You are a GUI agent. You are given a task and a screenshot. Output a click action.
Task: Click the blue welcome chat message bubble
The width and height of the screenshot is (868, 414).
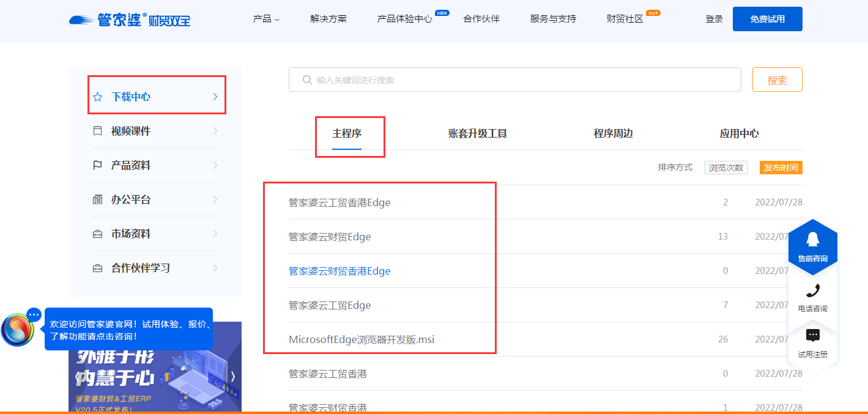pos(128,329)
